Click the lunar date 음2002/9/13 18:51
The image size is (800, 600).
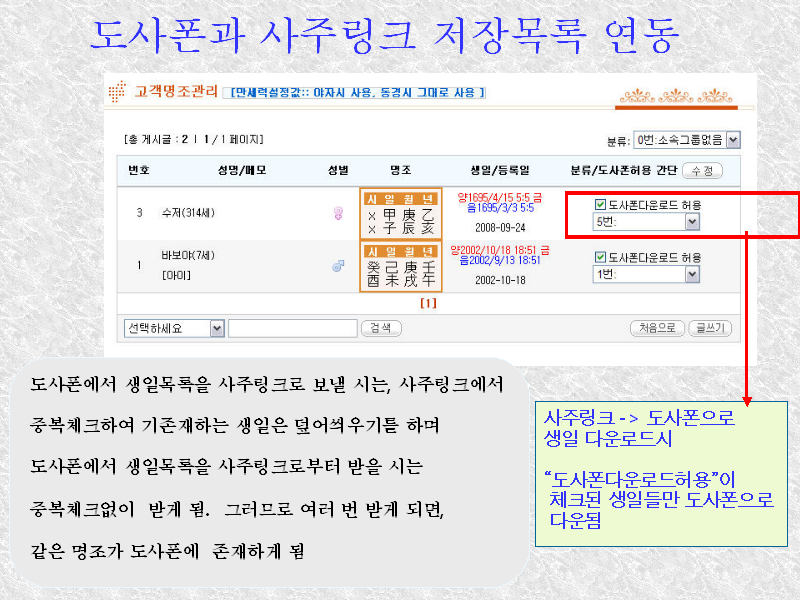pos(500,260)
